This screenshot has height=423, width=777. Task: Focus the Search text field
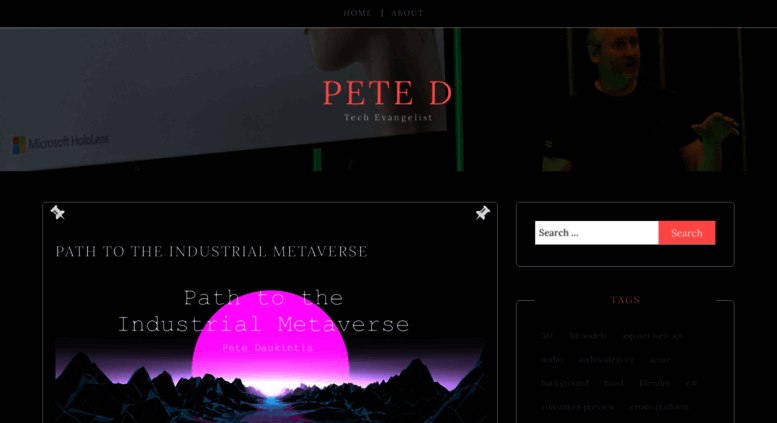(x=597, y=233)
